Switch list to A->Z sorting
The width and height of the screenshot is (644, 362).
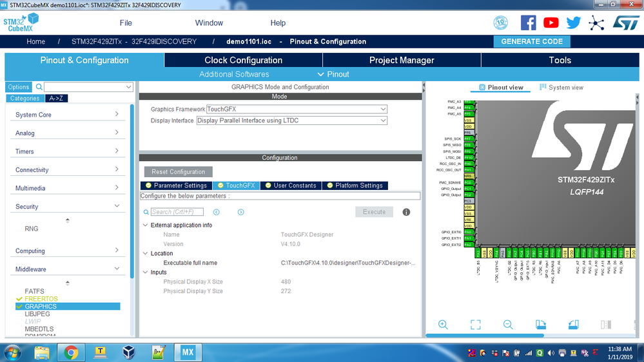pyautogui.click(x=56, y=99)
